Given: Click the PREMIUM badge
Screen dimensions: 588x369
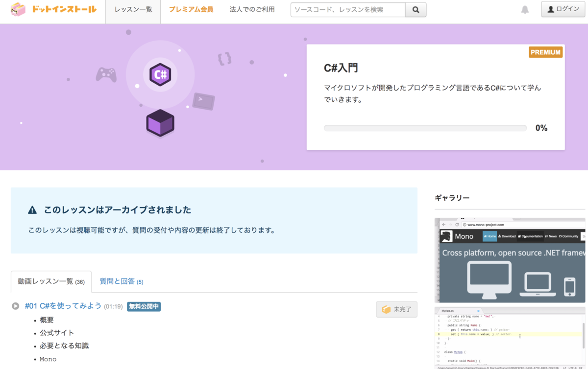Looking at the screenshot, I should click(546, 52).
